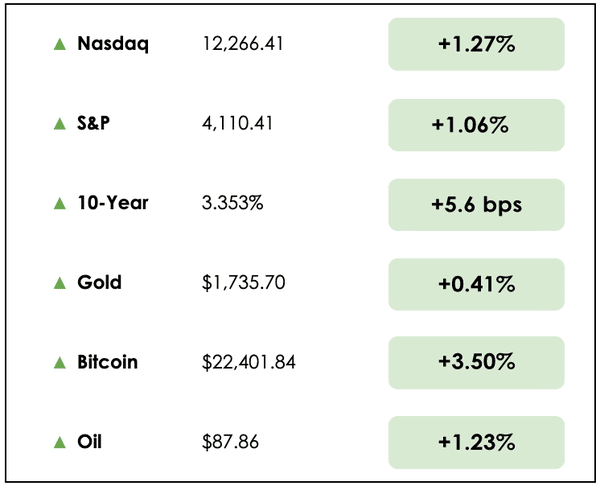Click the green triangle next to 10-Year
The width and height of the screenshot is (600, 486).
tap(60, 204)
